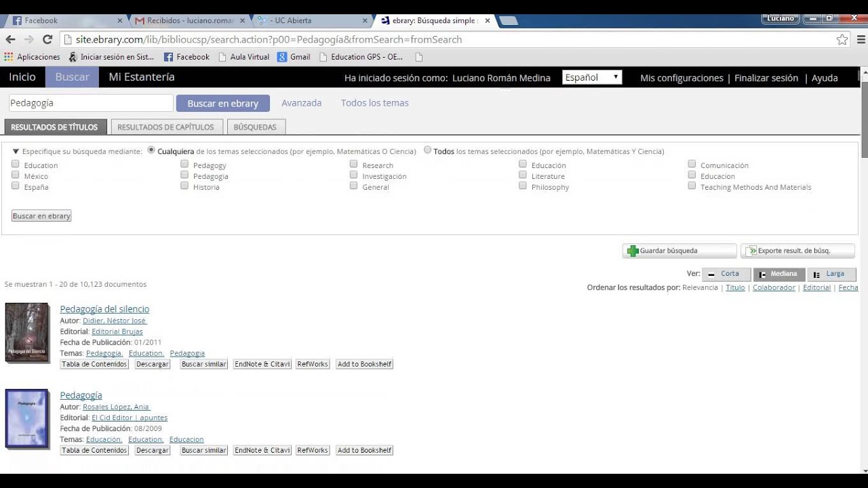
Task: Open Pedagogía del silencio title link
Action: [104, 309]
